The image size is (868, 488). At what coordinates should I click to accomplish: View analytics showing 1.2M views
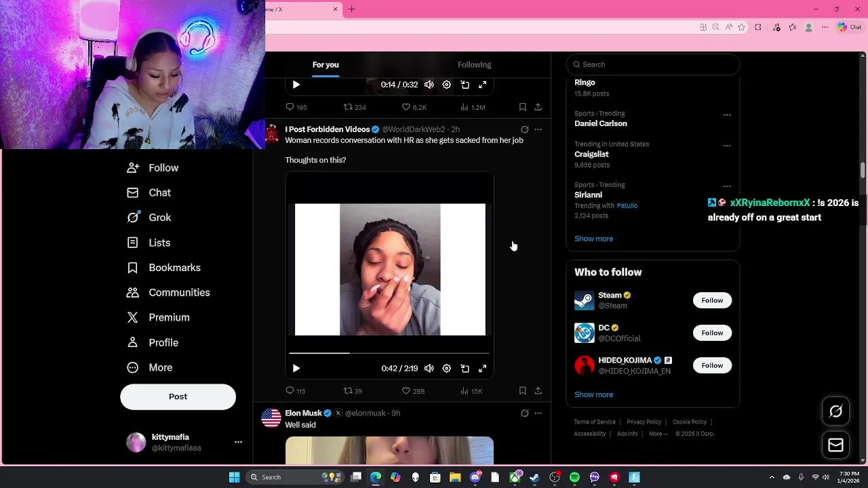point(473,107)
